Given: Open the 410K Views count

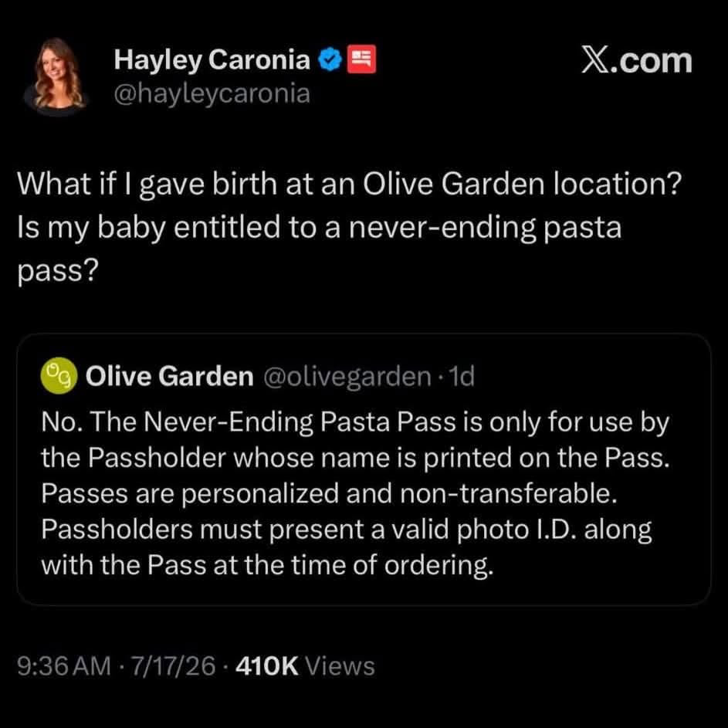Looking at the screenshot, I should [305, 666].
